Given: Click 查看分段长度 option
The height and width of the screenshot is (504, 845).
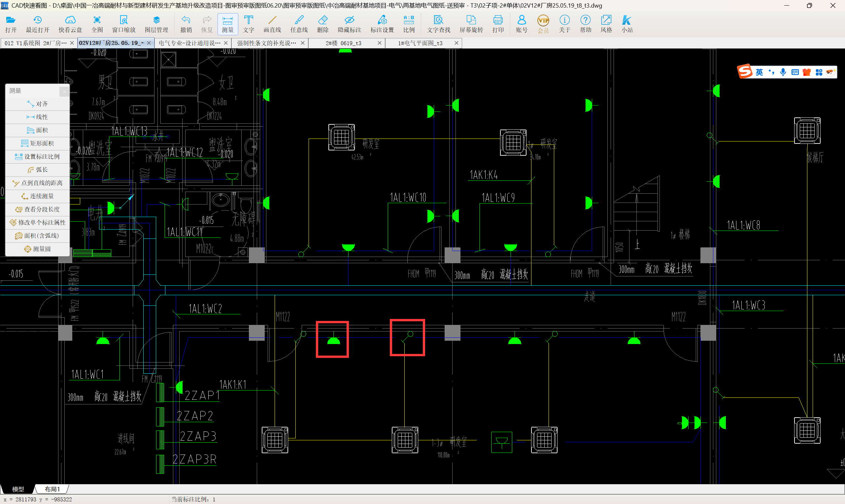Looking at the screenshot, I should (37, 209).
